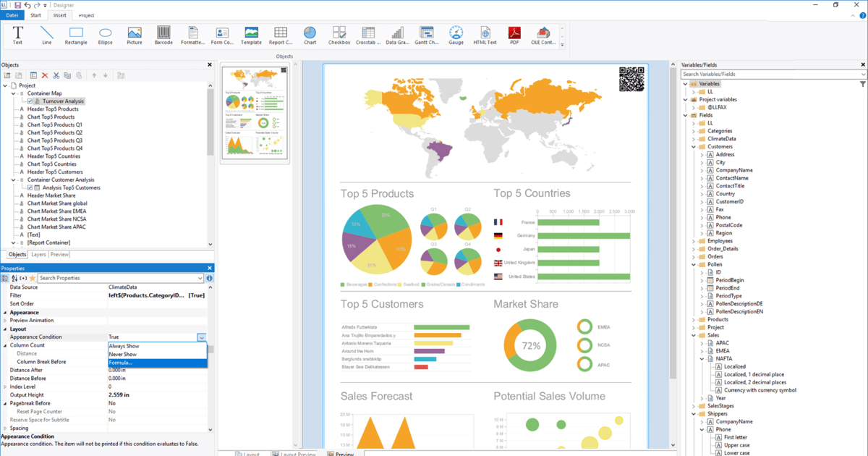Switch to the Layers panel tab
Image resolution: width=868 pixels, height=456 pixels.
pyautogui.click(x=38, y=255)
